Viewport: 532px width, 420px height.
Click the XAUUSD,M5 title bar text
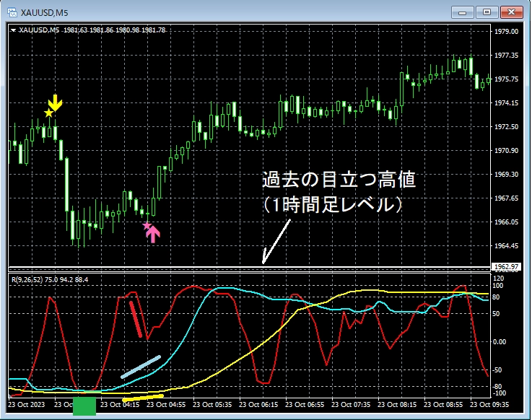(44, 13)
